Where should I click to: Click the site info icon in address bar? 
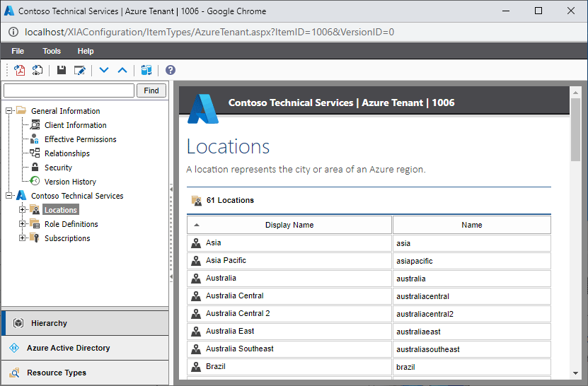click(13, 32)
